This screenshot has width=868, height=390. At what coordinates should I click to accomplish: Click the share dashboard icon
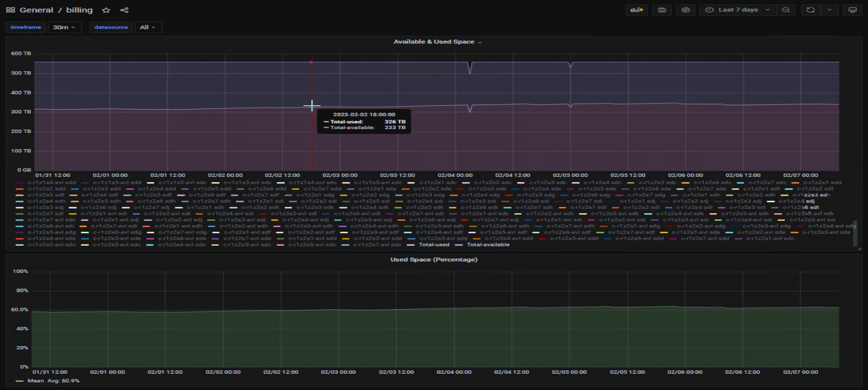pos(124,10)
